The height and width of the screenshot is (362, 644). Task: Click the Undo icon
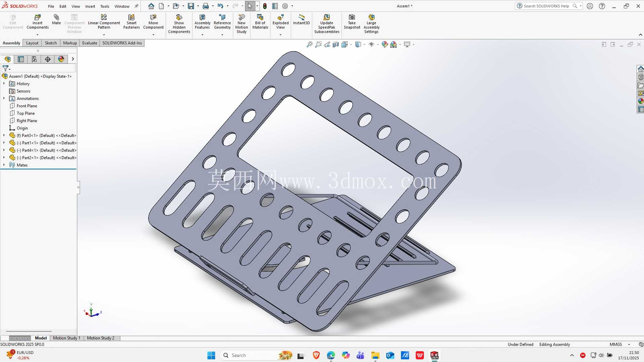(220, 6)
